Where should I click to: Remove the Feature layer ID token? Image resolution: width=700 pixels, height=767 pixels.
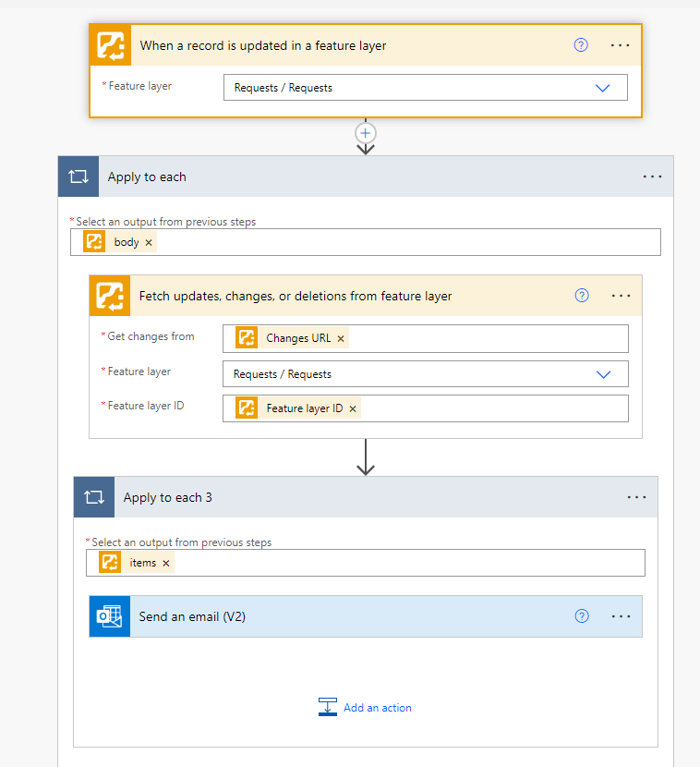tap(353, 408)
